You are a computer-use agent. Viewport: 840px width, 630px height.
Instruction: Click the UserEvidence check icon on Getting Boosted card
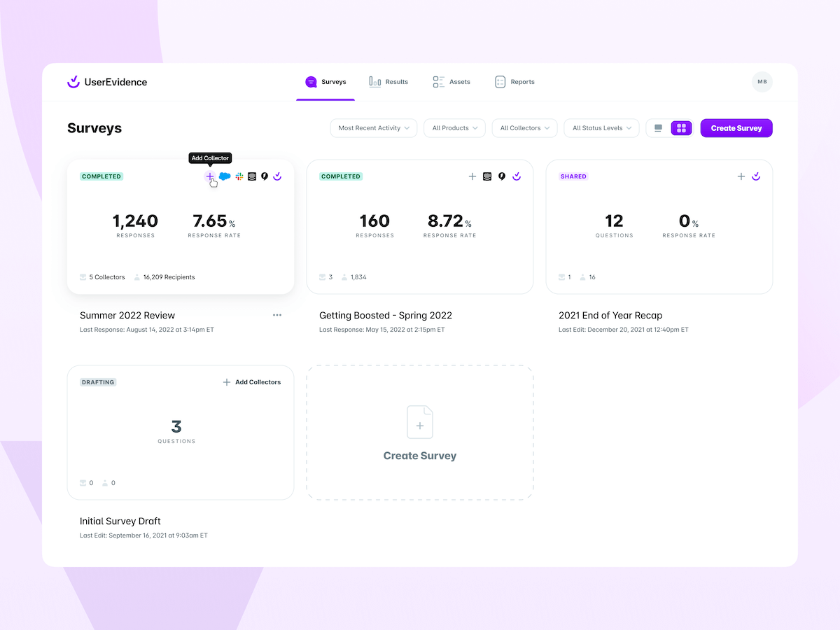tap(517, 176)
